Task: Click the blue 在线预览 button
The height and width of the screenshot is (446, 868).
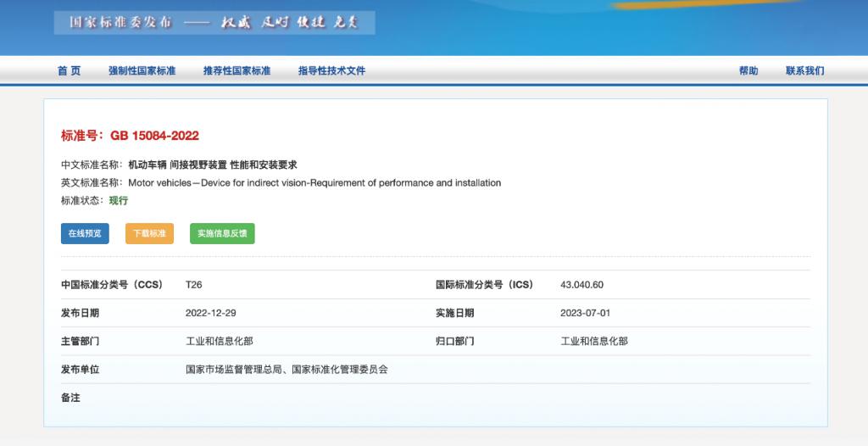Action: click(x=85, y=233)
